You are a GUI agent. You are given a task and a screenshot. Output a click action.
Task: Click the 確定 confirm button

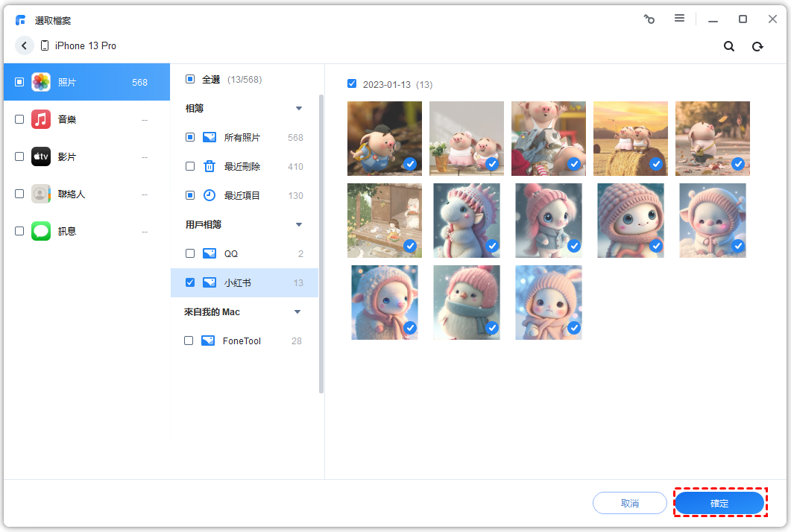point(719,504)
